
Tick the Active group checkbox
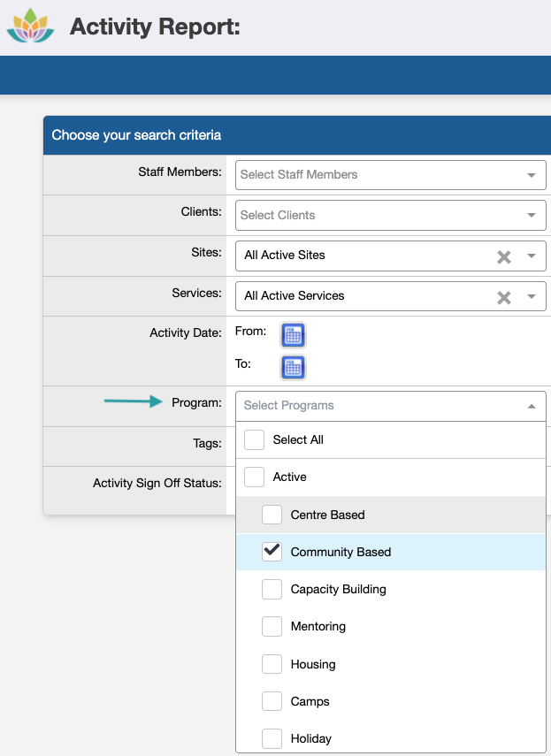pos(254,477)
